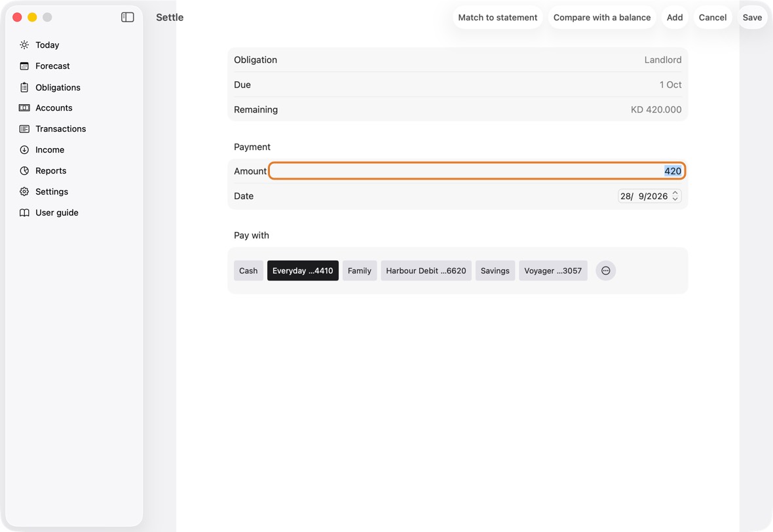Toggle the sidebar visibility icon
The image size is (773, 532).
[127, 17]
